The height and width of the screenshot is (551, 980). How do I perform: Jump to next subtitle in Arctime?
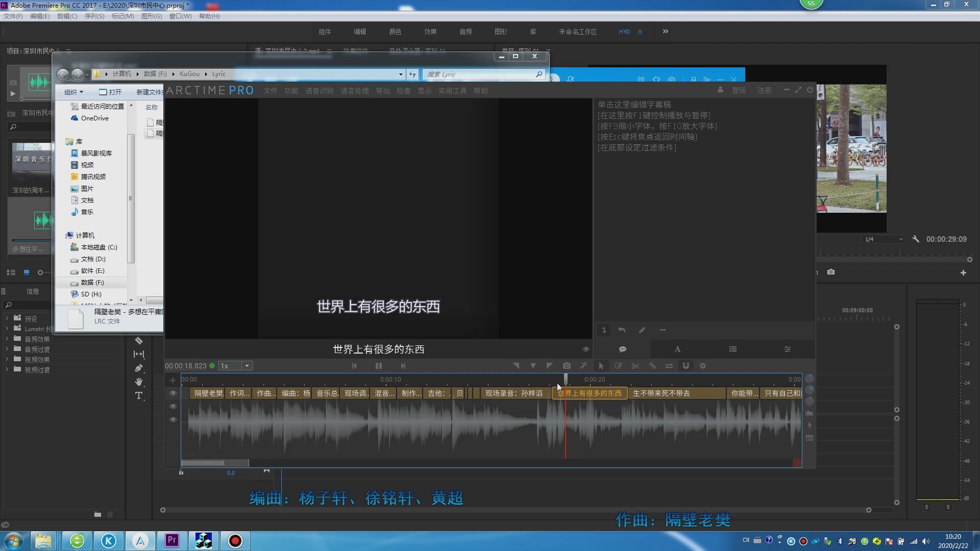[403, 366]
